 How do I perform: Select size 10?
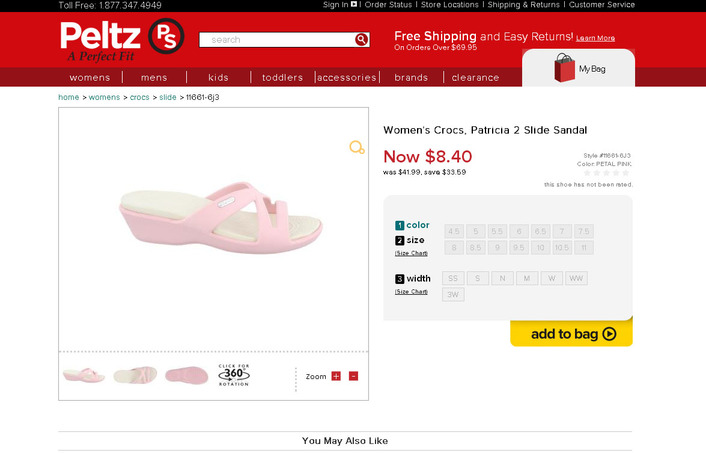(x=540, y=247)
